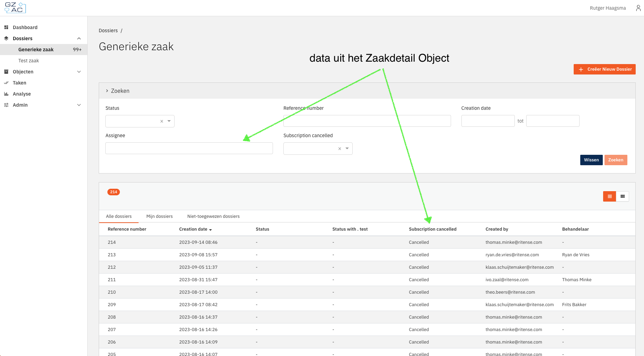
Task: Focus the Assignee input field
Action: (x=189, y=148)
